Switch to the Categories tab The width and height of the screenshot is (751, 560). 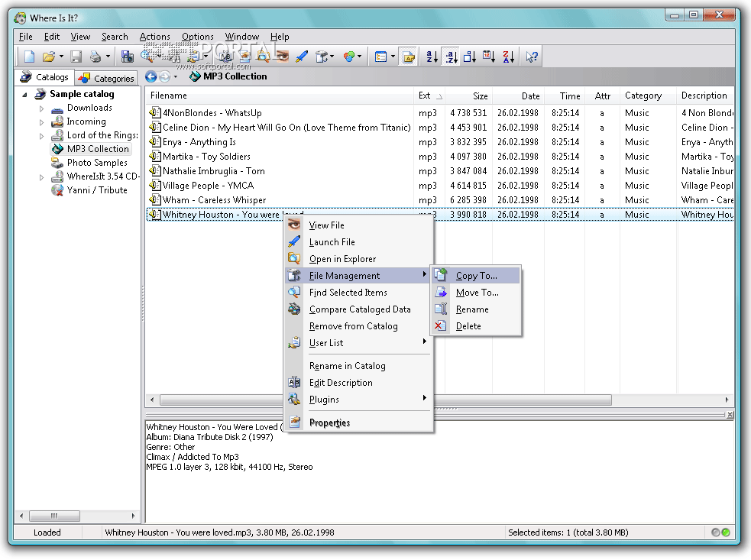[106, 78]
